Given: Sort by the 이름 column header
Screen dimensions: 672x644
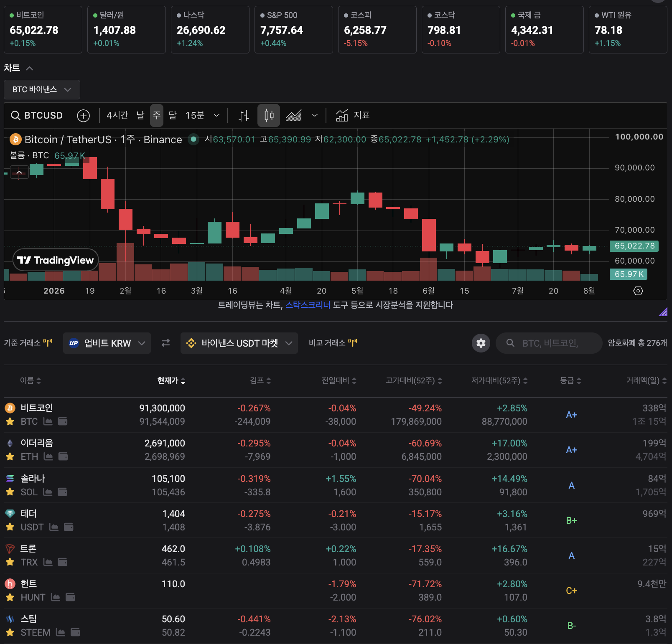Looking at the screenshot, I should pyautogui.click(x=31, y=380).
